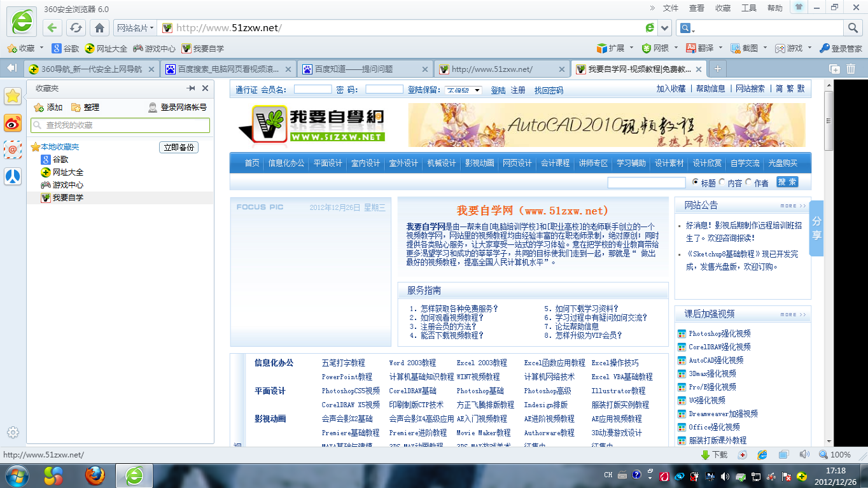The width and height of the screenshot is (868, 488).
Task: Click the 搜索 button on the page
Action: point(787,182)
